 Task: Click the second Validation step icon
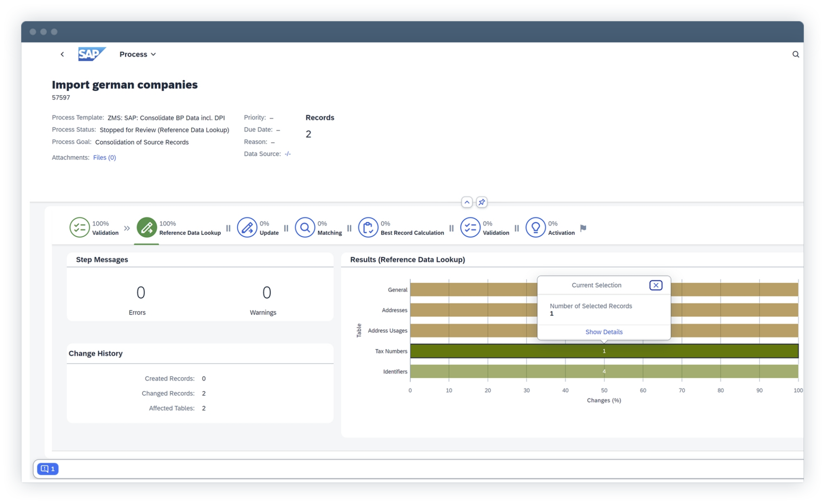(470, 228)
